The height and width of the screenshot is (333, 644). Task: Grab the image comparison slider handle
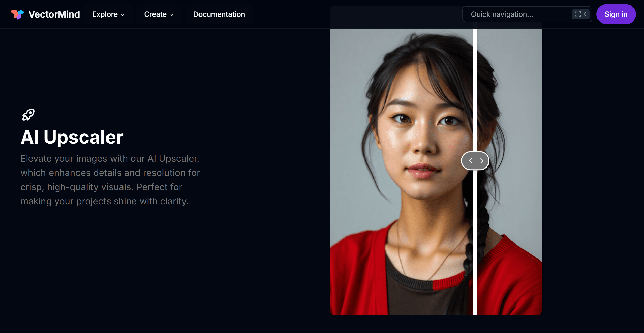475,161
